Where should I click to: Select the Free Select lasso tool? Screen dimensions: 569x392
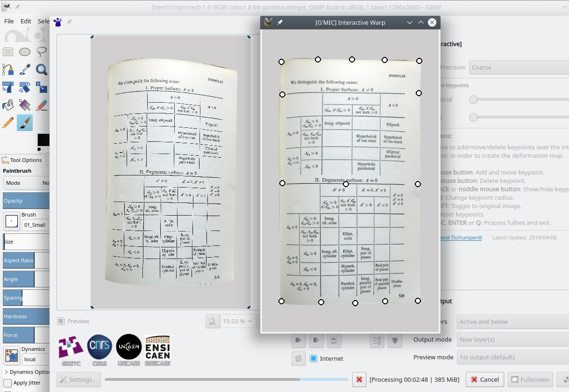42,51
